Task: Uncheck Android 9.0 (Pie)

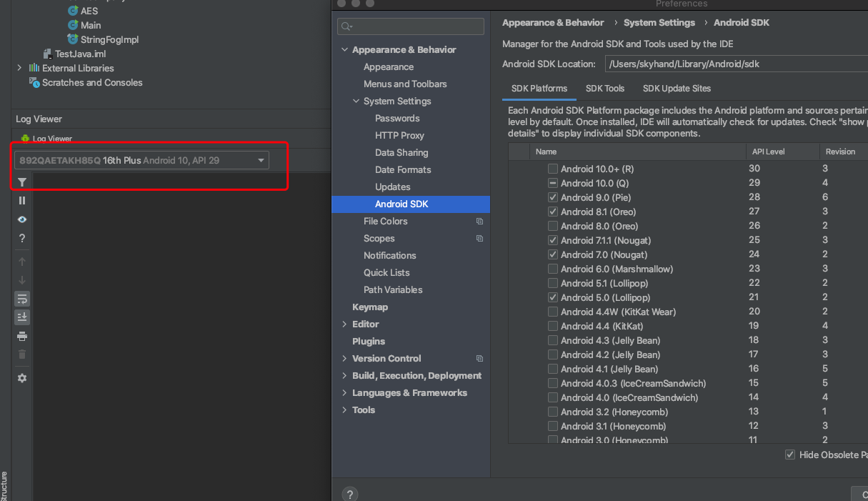Action: pyautogui.click(x=553, y=197)
